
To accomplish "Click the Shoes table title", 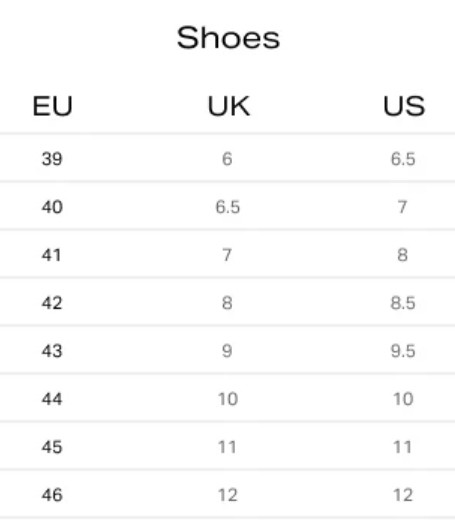I will point(228,38).
